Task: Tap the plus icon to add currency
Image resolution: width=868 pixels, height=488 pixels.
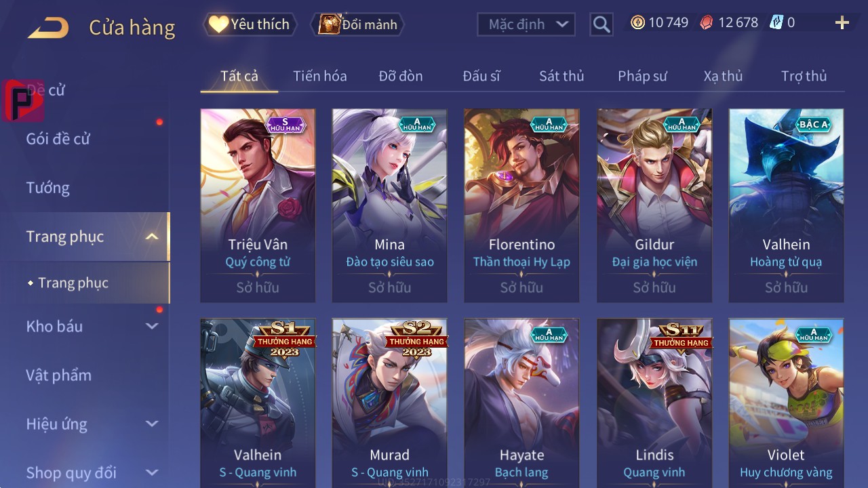Action: tap(842, 23)
